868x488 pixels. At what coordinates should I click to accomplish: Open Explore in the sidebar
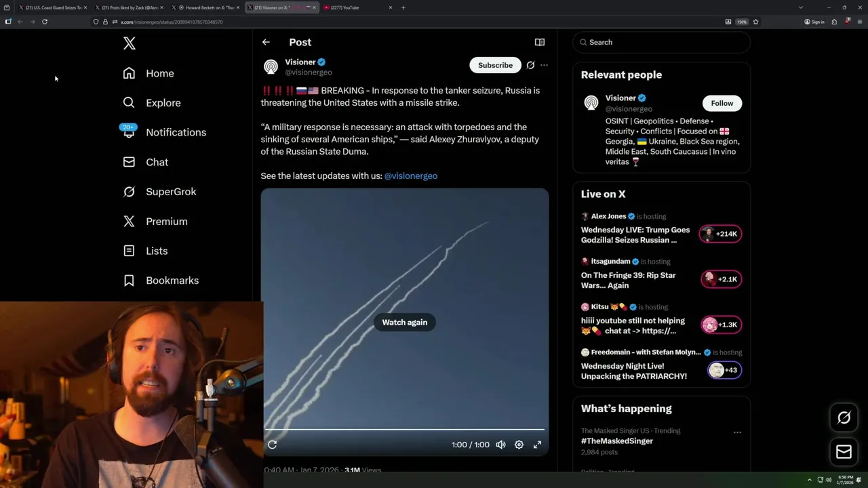(152, 103)
